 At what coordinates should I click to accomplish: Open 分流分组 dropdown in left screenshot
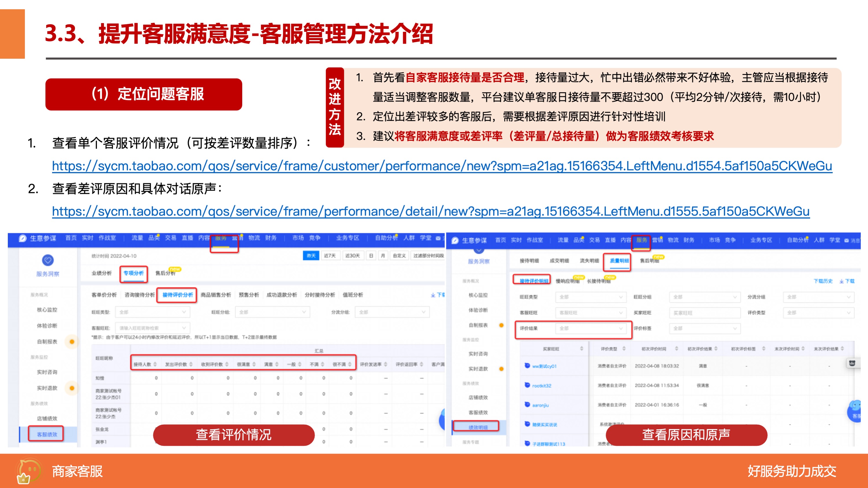pyautogui.click(x=392, y=312)
